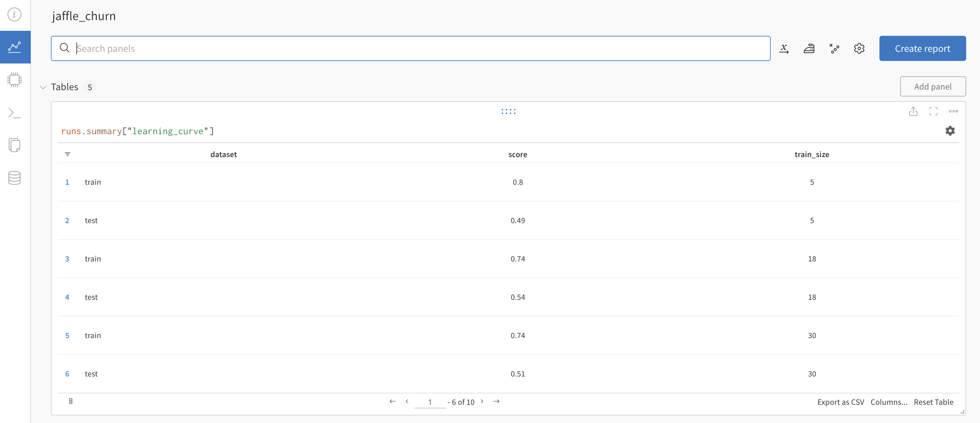Click the Search panels input field
Screen dimensions: 980x423
411,48
